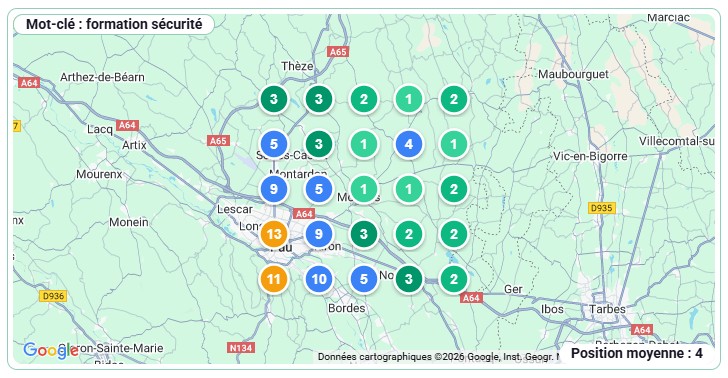
Task: Click blue marker 5 over Serres-Castet label
Action: (x=273, y=144)
